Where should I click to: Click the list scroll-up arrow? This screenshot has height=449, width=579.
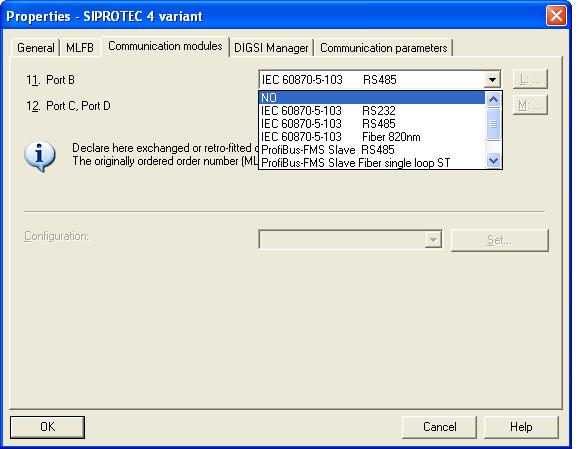pyautogui.click(x=494, y=100)
